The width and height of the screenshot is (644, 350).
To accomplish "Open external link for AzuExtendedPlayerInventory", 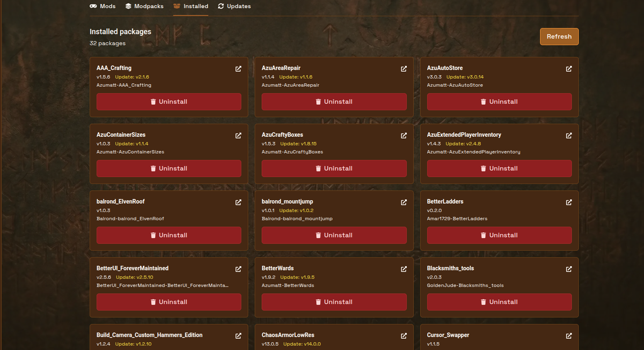I will coord(569,136).
